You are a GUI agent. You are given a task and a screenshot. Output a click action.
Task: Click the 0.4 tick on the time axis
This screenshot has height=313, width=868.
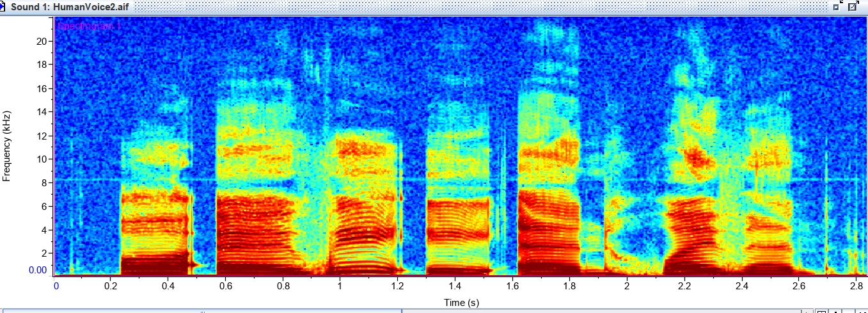(168, 285)
